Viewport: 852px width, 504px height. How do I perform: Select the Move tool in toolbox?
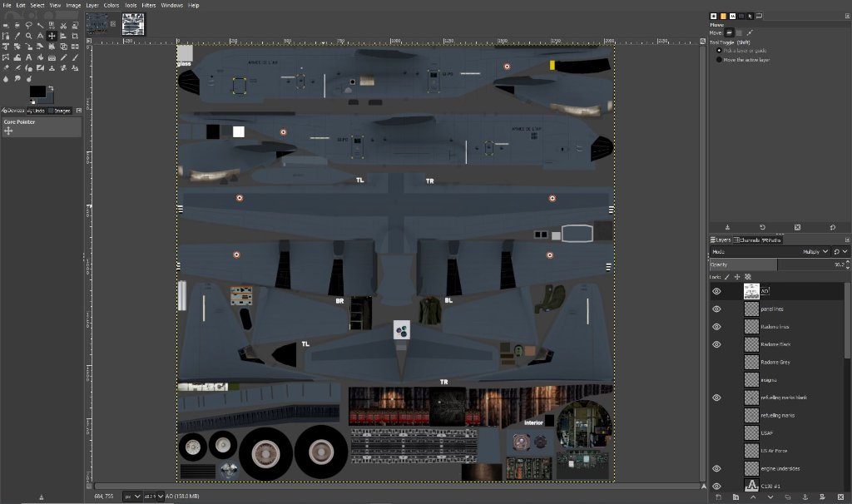(52, 36)
